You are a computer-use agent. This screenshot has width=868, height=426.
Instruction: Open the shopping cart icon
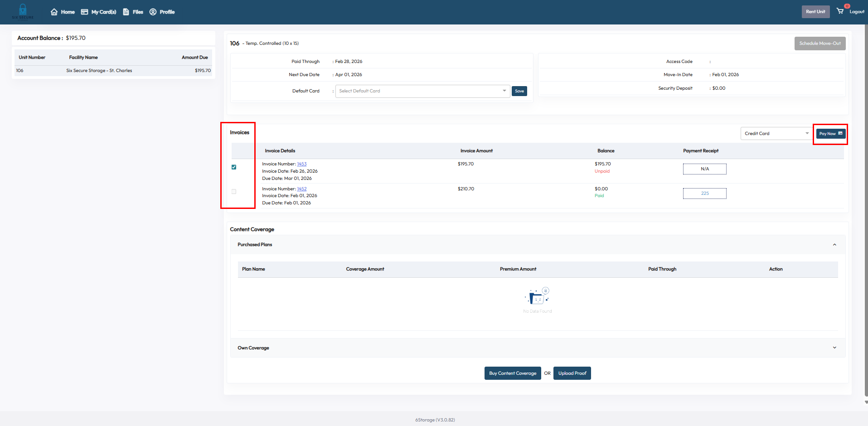pyautogui.click(x=840, y=11)
